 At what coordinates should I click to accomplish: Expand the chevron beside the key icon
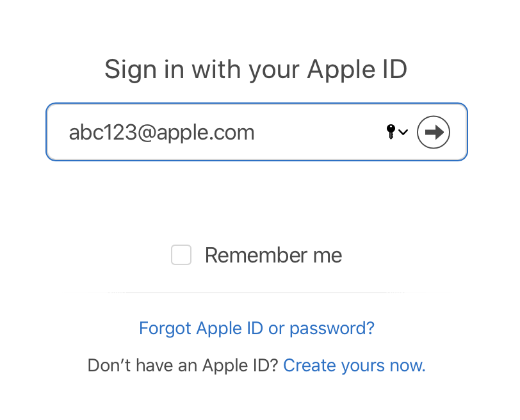coord(403,132)
